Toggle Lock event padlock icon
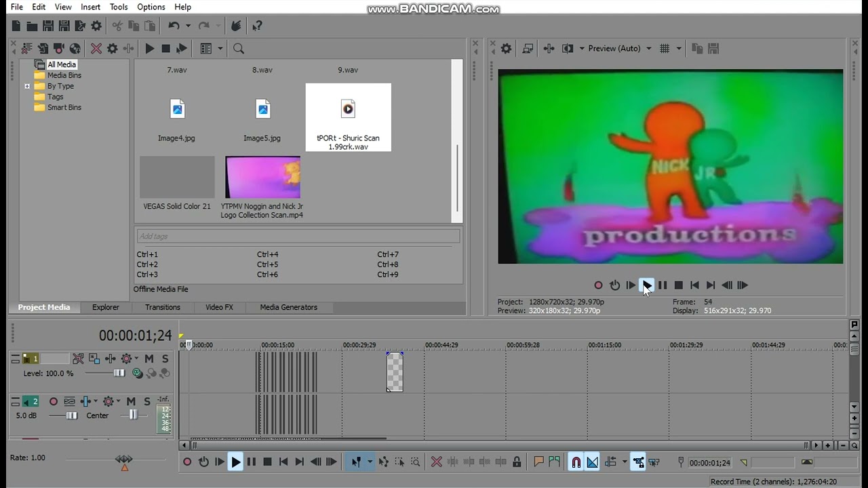This screenshot has width=868, height=488. 517,462
